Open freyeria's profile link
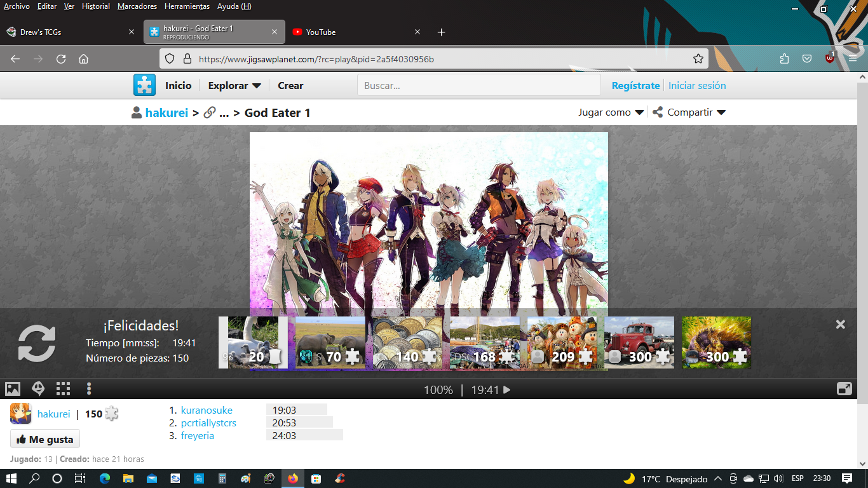Screen dimensions: 868x488 198,436
